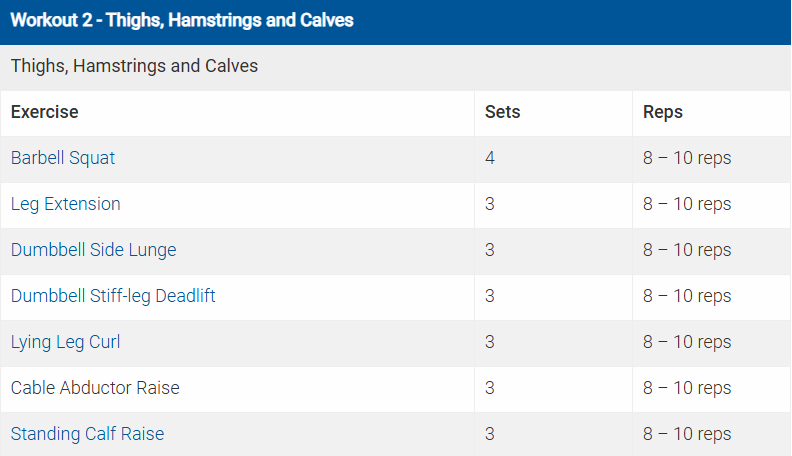792x456 pixels.
Task: Click the Dumbbell Side Lunge reps cell
Action: [687, 250]
